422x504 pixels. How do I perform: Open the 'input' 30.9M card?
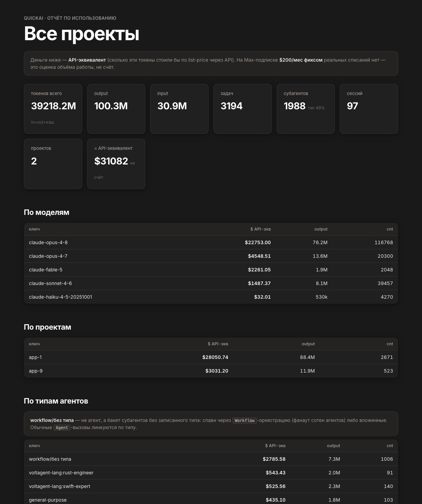tap(179, 109)
